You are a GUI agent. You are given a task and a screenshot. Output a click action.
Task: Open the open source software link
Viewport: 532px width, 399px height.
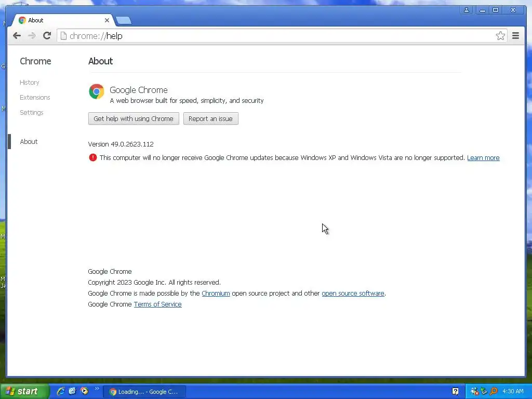coord(353,293)
